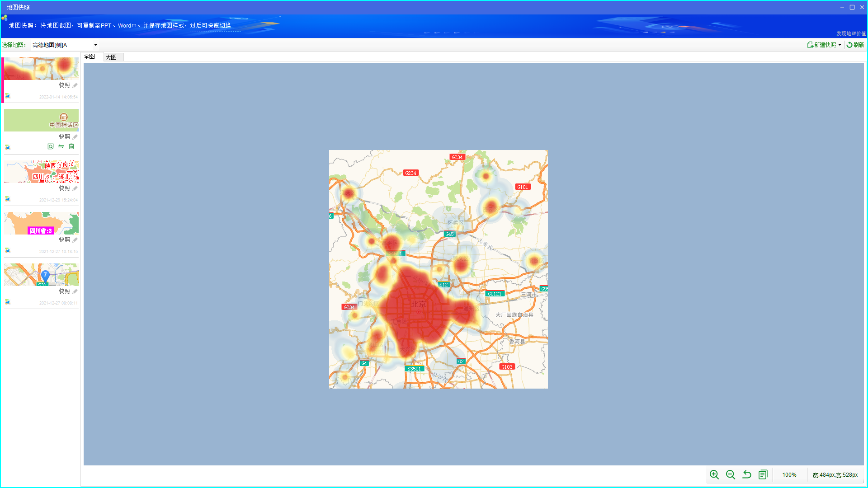Switch to the 全图 tab
This screenshot has width=868, height=488.
click(x=90, y=57)
